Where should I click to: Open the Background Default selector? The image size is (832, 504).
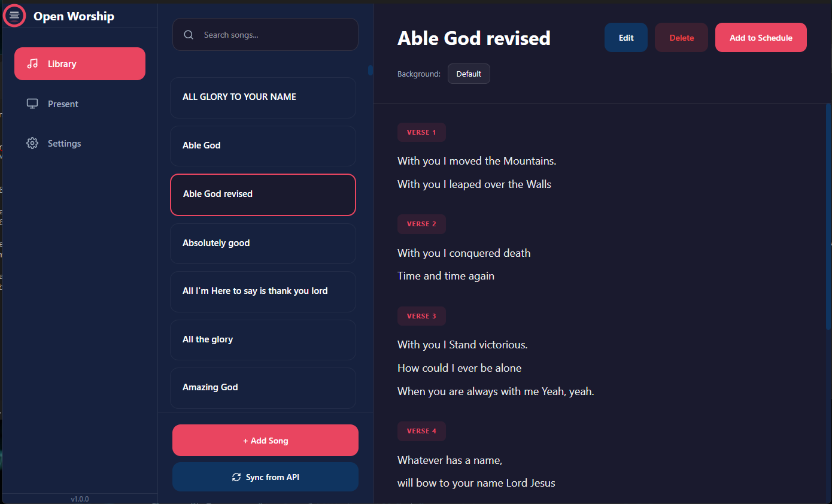(x=468, y=74)
